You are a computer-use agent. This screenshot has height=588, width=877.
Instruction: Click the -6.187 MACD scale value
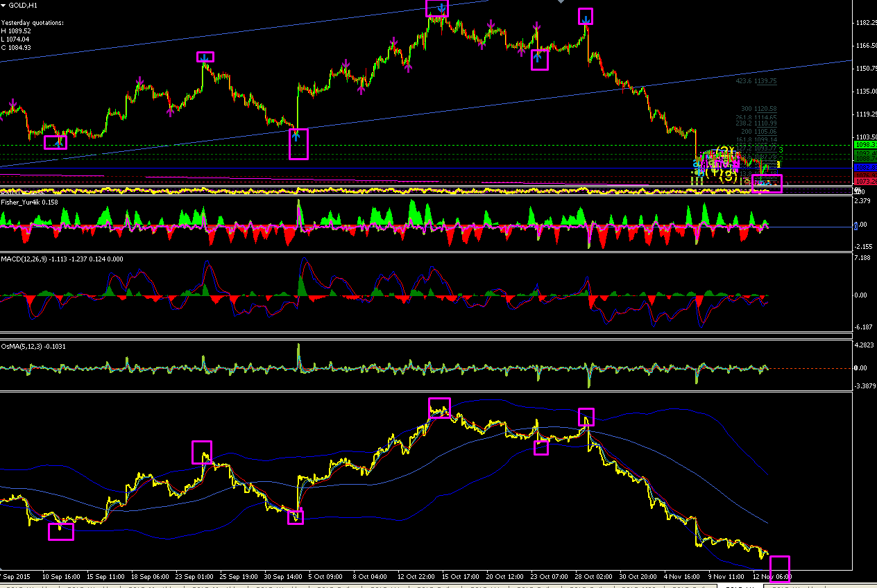coord(864,327)
